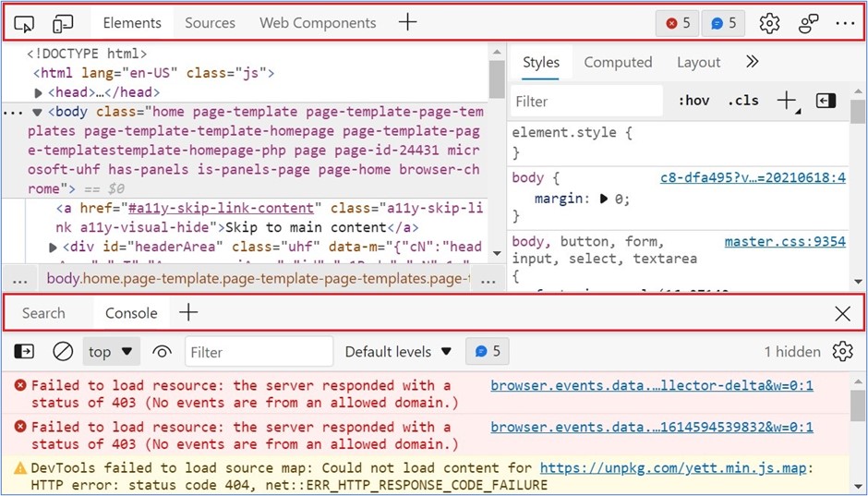The image size is (868, 496).
Task: Open the blue issues count badge in toolbar
Action: pos(723,23)
